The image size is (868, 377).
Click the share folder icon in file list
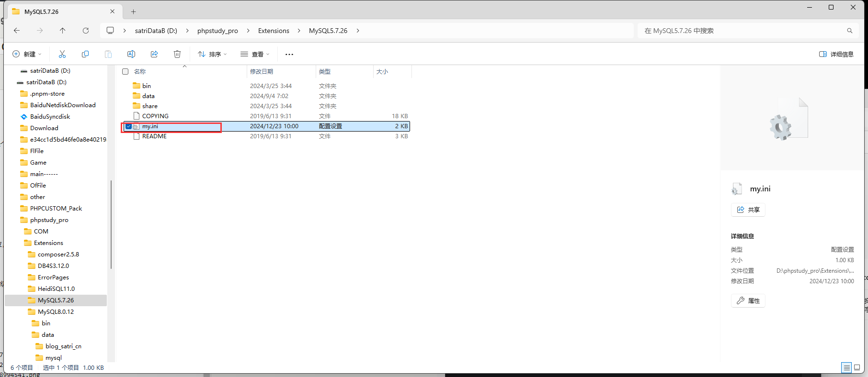(x=137, y=106)
